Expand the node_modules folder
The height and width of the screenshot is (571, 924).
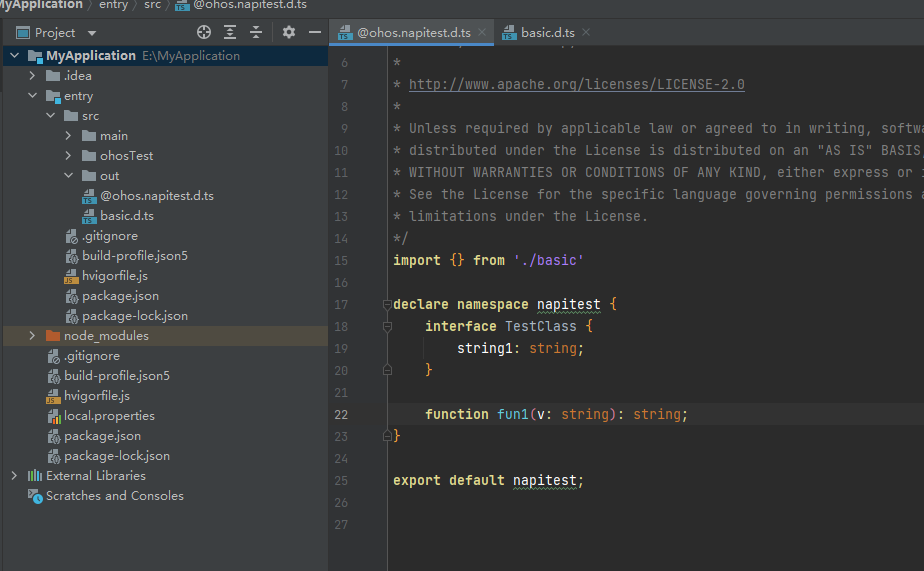[32, 336]
